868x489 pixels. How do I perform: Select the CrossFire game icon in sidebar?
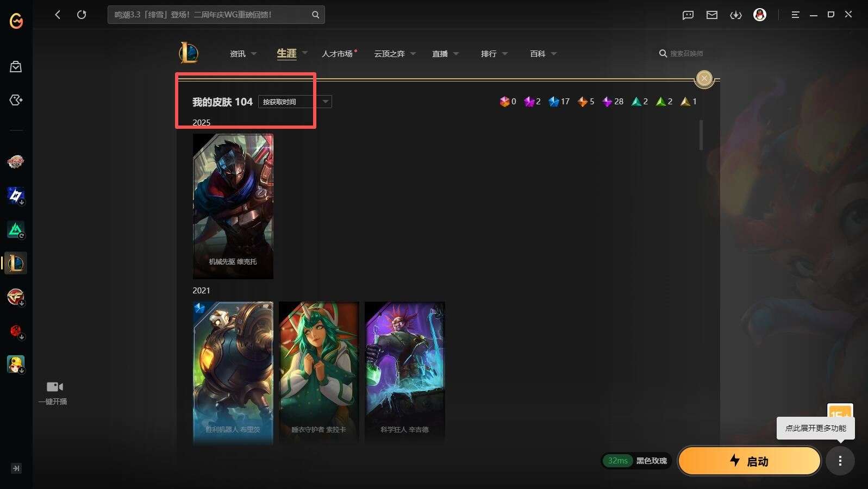pos(16,297)
